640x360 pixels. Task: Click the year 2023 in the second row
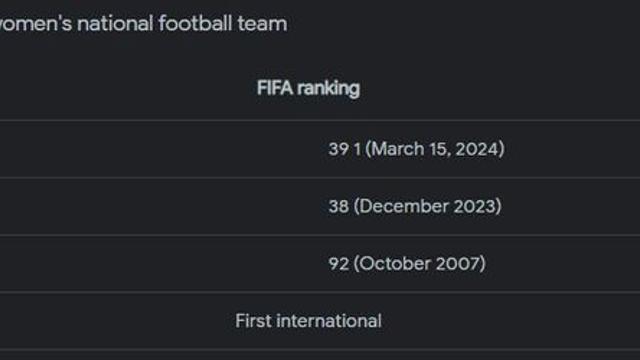(x=475, y=206)
